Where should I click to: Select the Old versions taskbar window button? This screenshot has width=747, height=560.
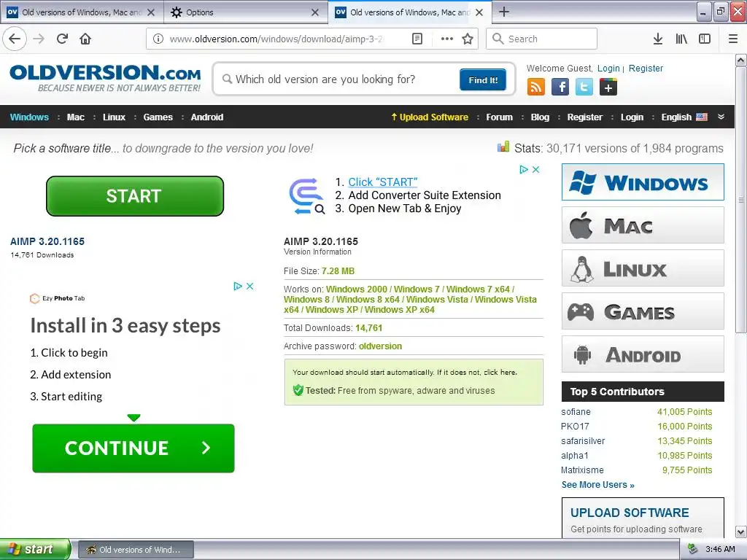136,550
